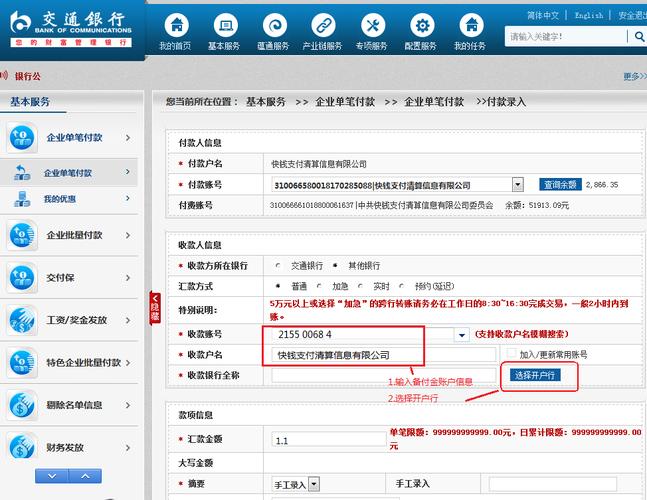Click the 银行公告 speaker icon
Image resolution: width=647 pixels, height=500 pixels.
coord(4,75)
